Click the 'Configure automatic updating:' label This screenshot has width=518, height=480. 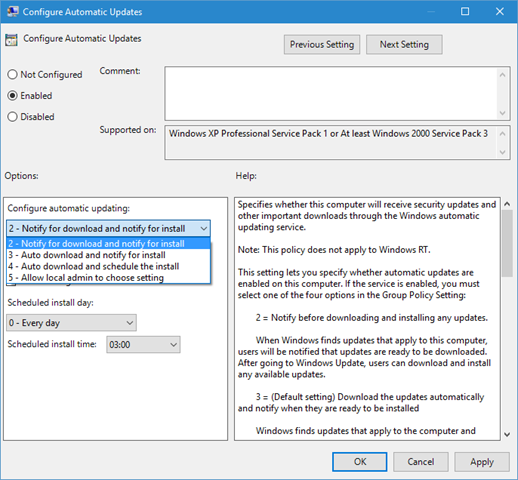(69, 208)
